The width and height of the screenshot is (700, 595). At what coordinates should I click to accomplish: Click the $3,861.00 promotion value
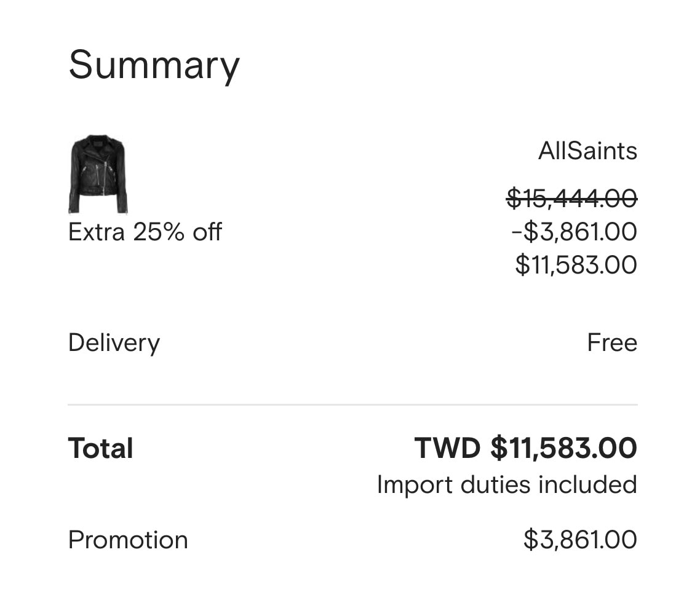click(x=580, y=539)
